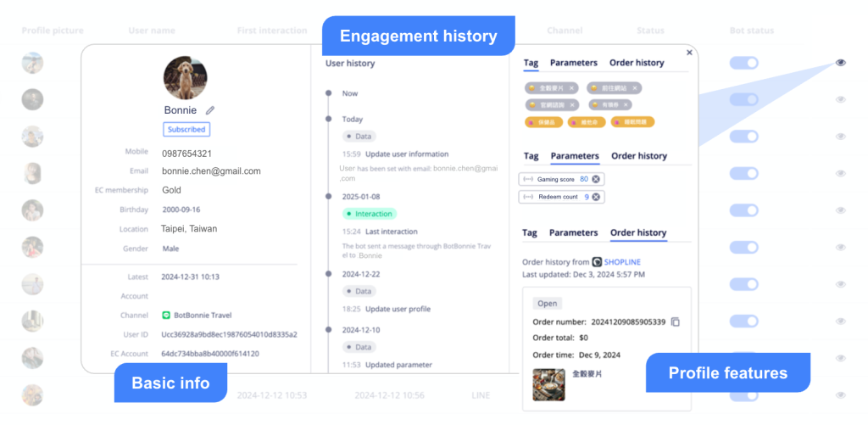Viewport: 868px width, 425px height.
Task: Toggle bot status switch in the first user row
Action: tap(743, 63)
